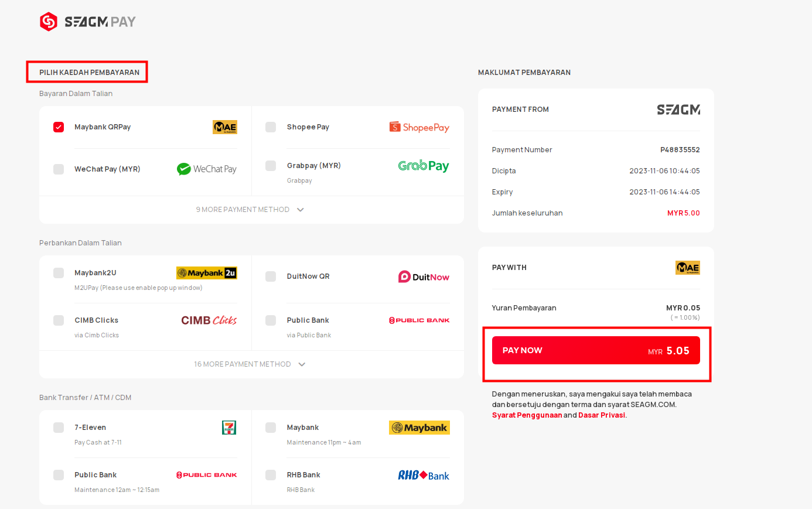The image size is (812, 509).
Task: Click the via Cimb Clicks note
Action: point(97,336)
